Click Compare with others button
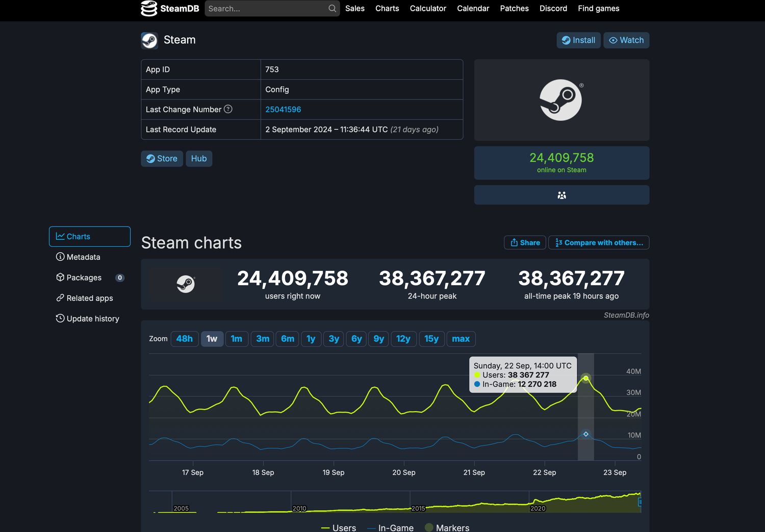 [x=599, y=243]
